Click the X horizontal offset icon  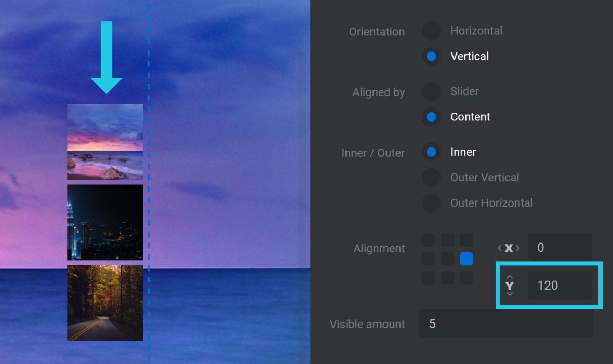(509, 248)
